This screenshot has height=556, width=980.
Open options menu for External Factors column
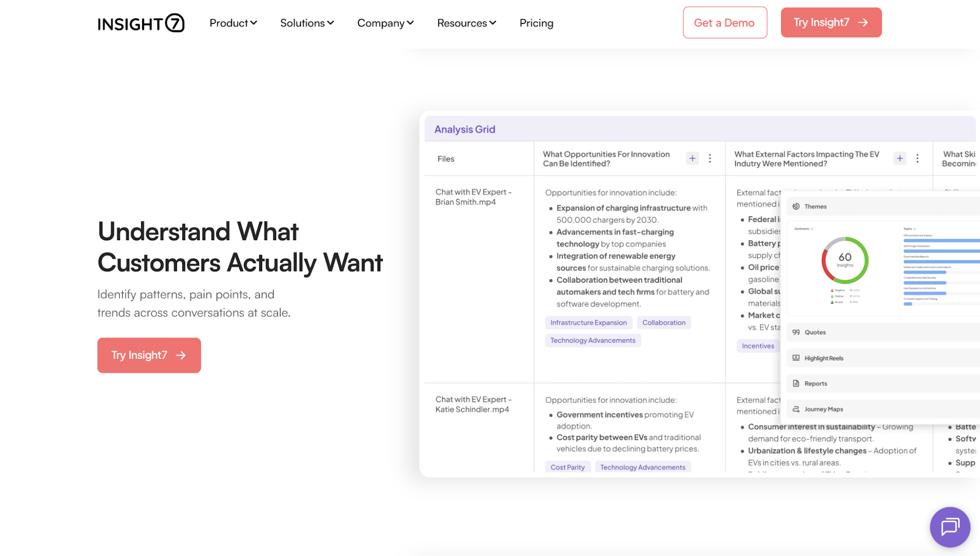[x=917, y=158]
